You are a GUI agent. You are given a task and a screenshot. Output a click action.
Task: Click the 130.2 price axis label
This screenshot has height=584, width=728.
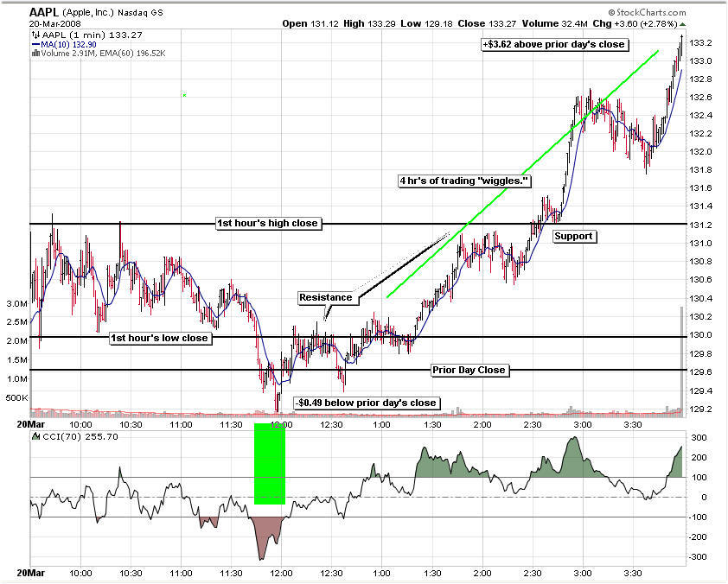click(700, 316)
